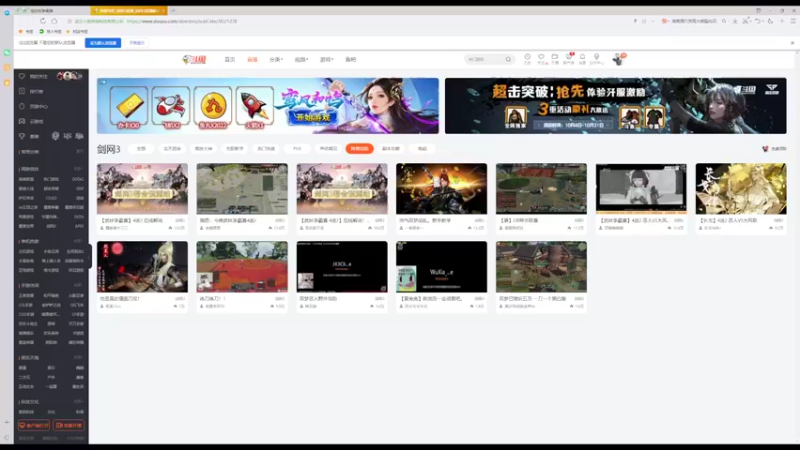Screen dimensions: 800x450
Task: Open the thumbnail with orange ground arena
Action: click(242, 267)
